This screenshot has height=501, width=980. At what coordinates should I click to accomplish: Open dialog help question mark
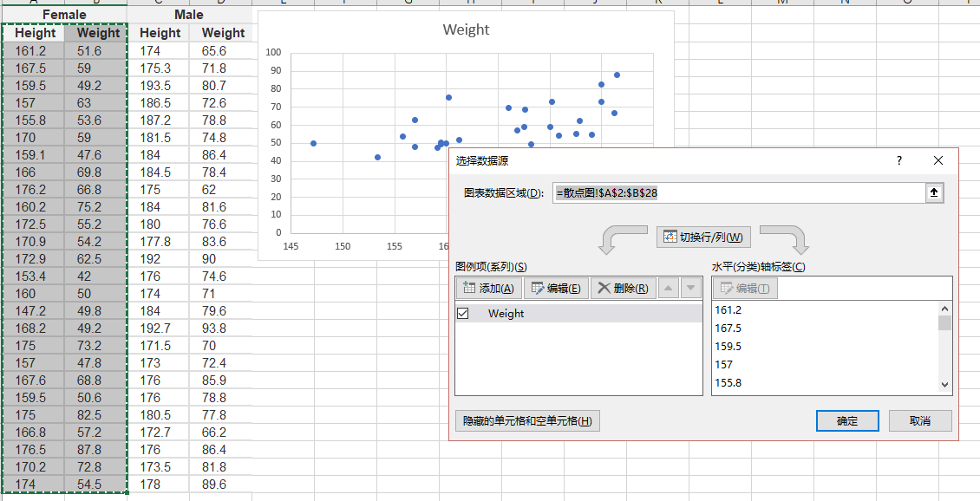[x=899, y=161]
